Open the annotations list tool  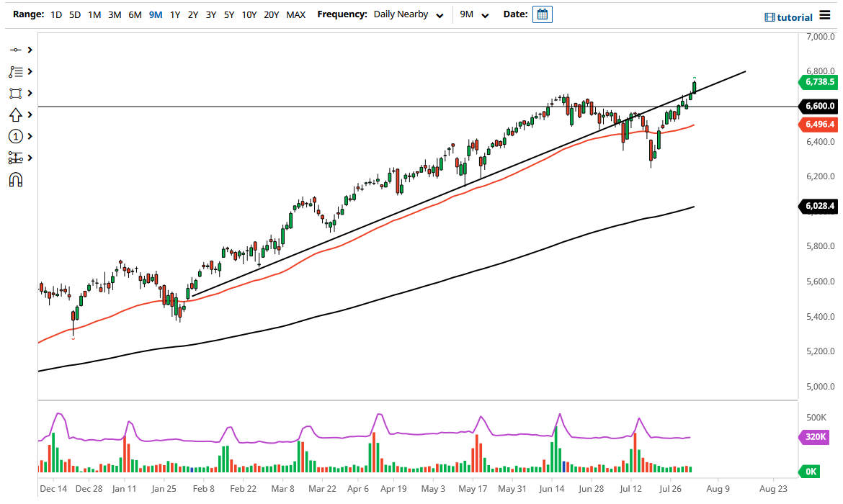16,71
